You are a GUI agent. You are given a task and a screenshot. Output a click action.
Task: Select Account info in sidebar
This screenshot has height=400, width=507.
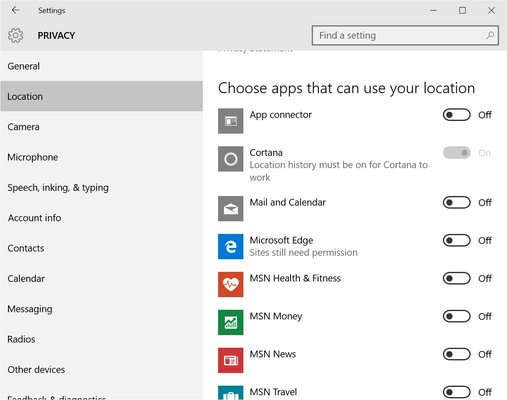click(101, 218)
